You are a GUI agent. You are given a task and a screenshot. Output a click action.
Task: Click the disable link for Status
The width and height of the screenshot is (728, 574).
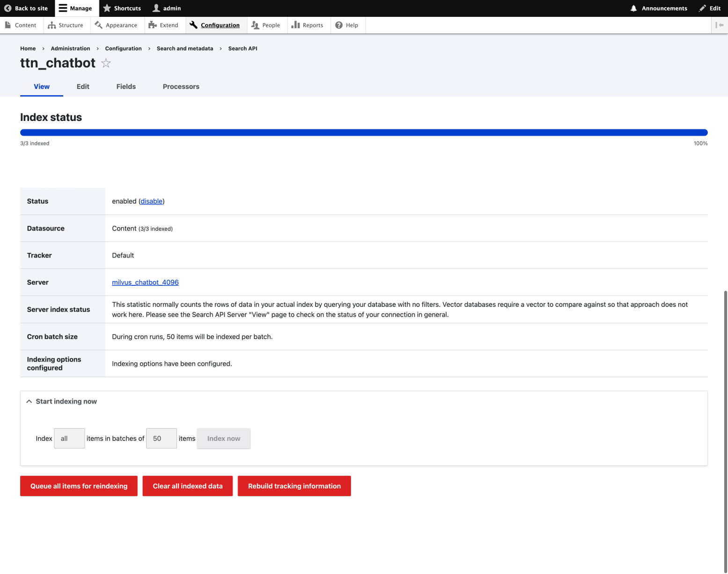click(x=151, y=201)
